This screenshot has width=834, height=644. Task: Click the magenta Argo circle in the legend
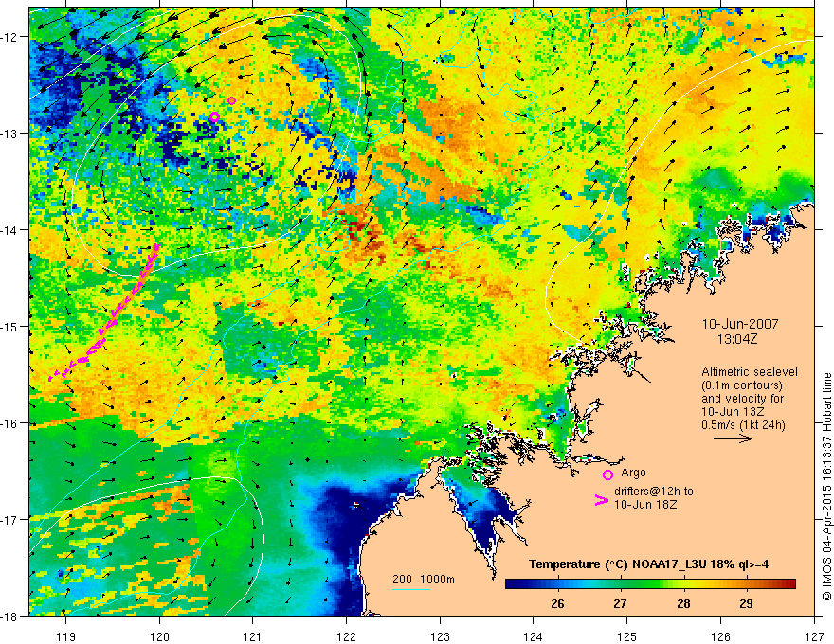pyautogui.click(x=607, y=474)
